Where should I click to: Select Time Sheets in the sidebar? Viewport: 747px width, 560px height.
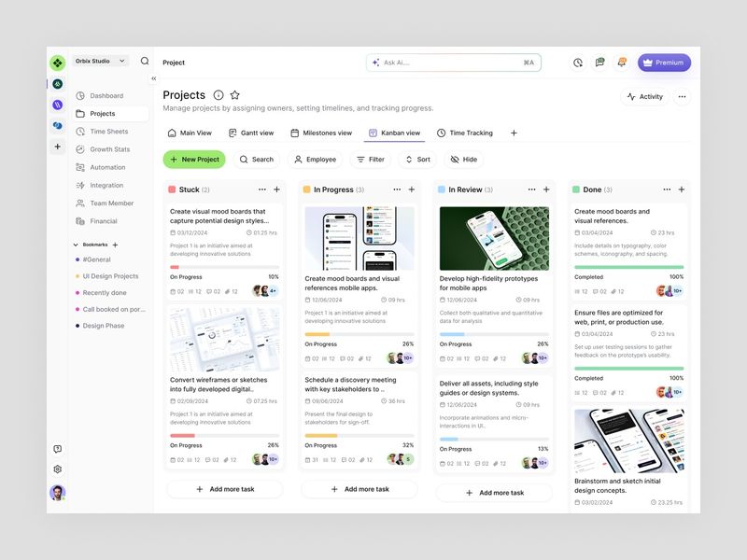tap(107, 132)
